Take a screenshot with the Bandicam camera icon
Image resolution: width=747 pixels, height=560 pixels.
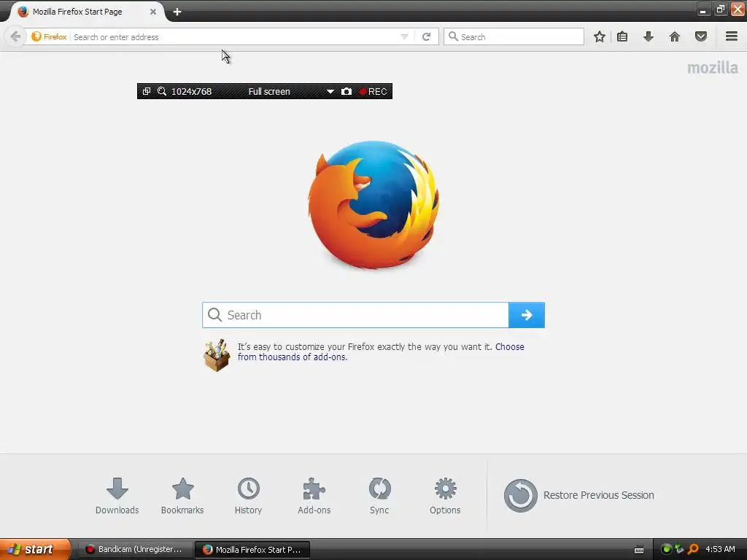tap(347, 91)
